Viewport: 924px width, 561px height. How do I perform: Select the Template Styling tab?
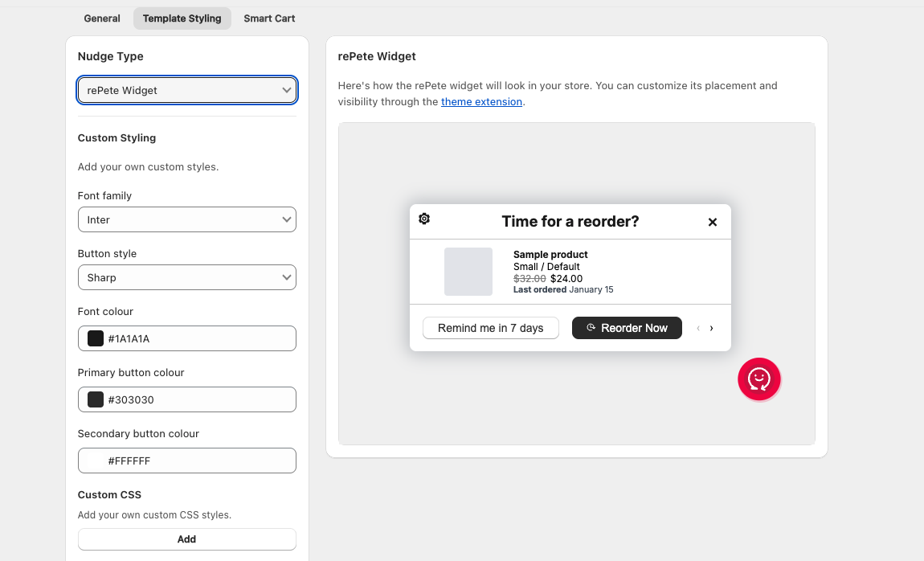click(x=182, y=18)
